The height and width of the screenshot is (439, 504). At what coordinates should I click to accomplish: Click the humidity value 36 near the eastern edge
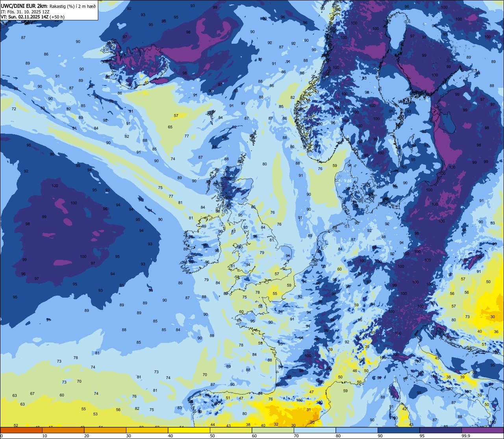click(496, 332)
